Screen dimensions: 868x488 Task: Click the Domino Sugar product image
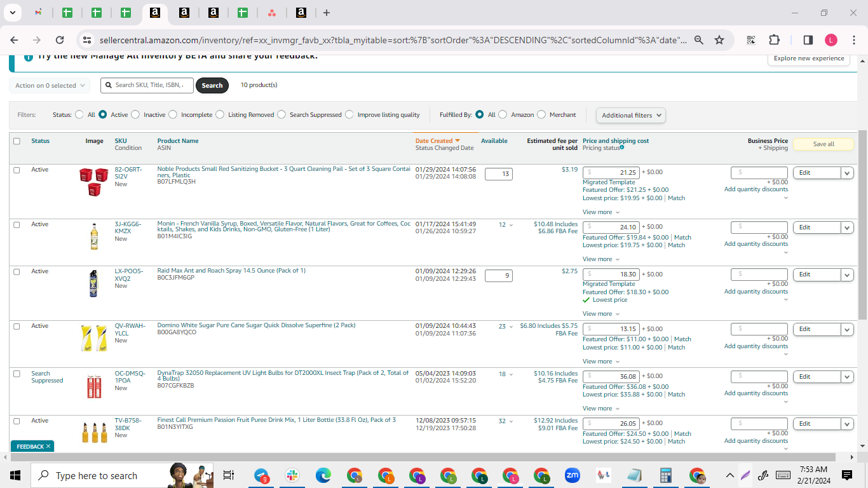(94, 338)
